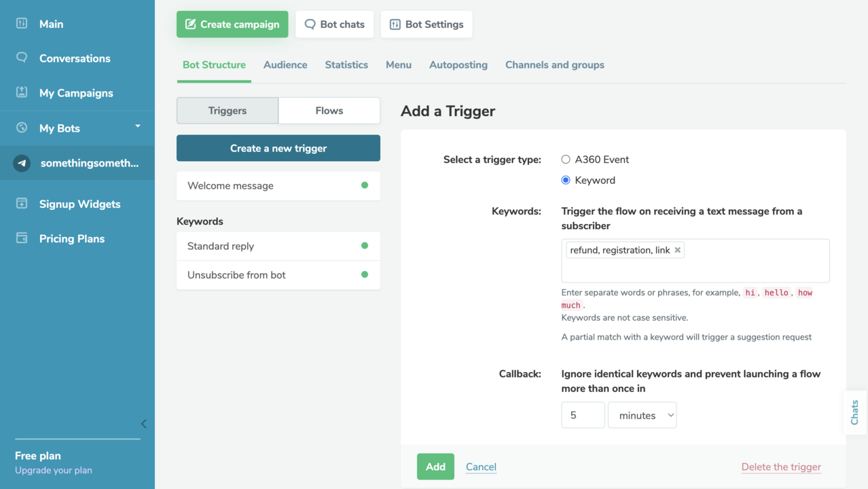Click the callback interval number field
Screen dimensions: 868x489
point(583,415)
